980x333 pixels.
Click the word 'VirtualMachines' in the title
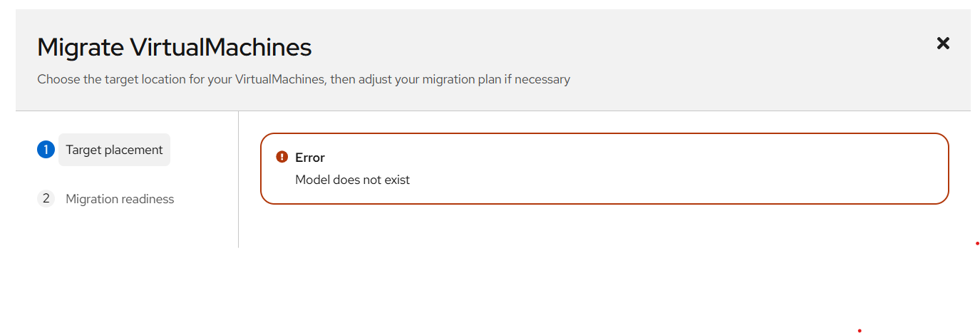220,47
